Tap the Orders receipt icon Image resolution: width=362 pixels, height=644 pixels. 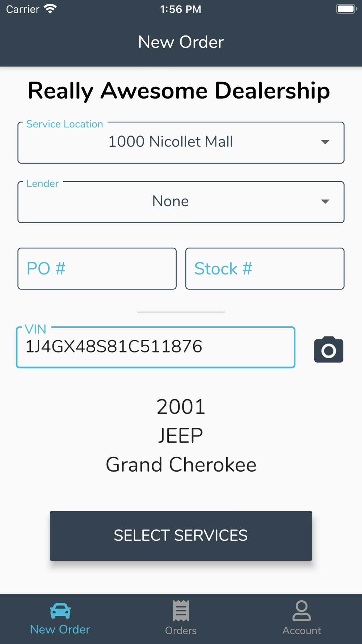(181, 611)
